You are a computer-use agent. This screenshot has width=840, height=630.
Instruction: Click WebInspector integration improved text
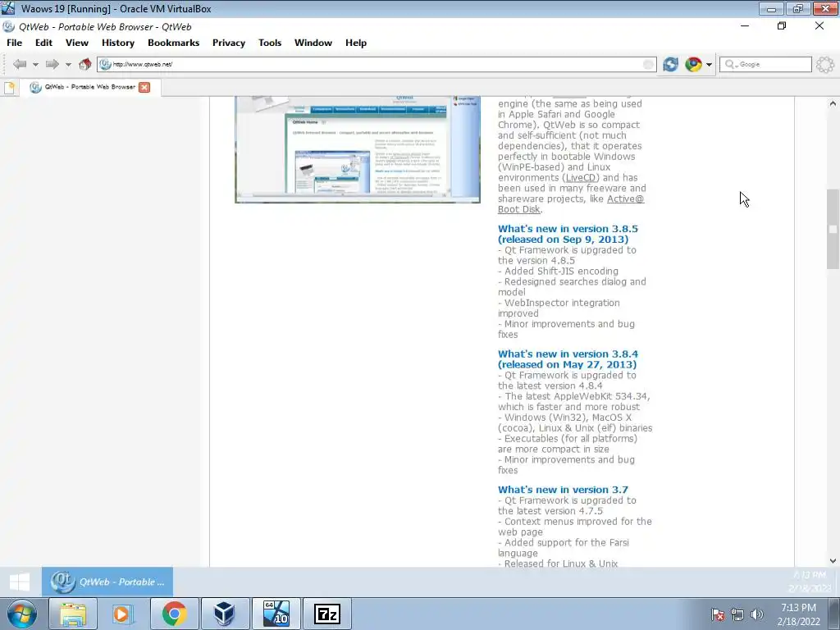[x=559, y=308]
